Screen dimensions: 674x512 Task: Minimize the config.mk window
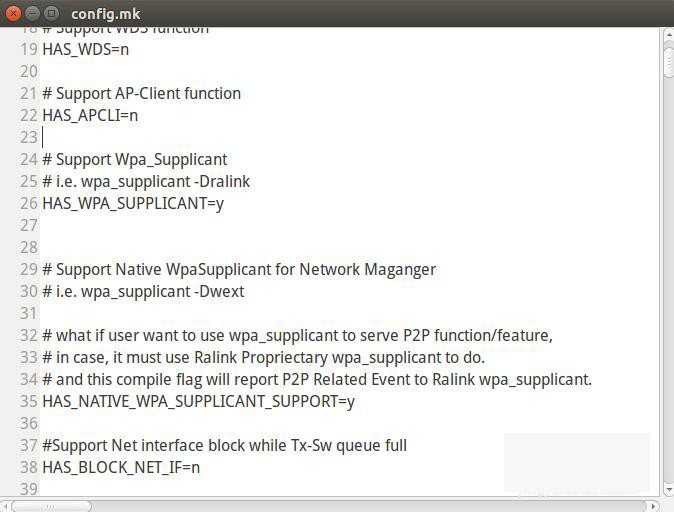pyautogui.click(x=32, y=13)
